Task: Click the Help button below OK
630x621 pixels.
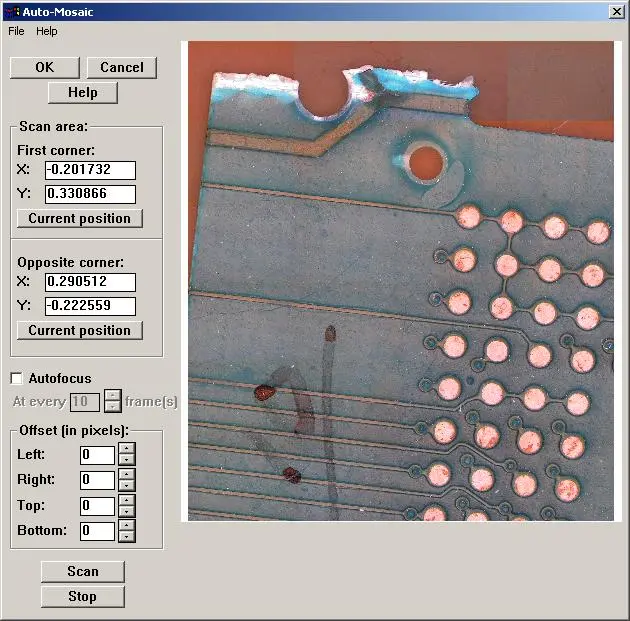Action: pos(83,93)
